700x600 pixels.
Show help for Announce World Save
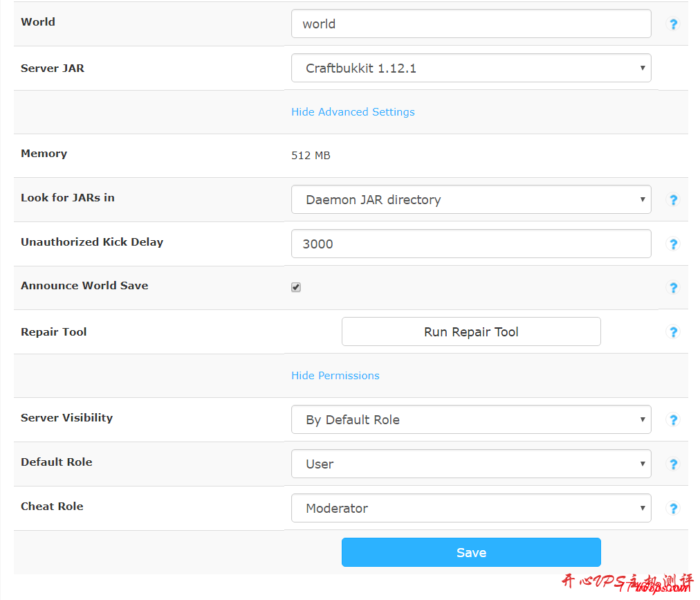tap(672, 288)
